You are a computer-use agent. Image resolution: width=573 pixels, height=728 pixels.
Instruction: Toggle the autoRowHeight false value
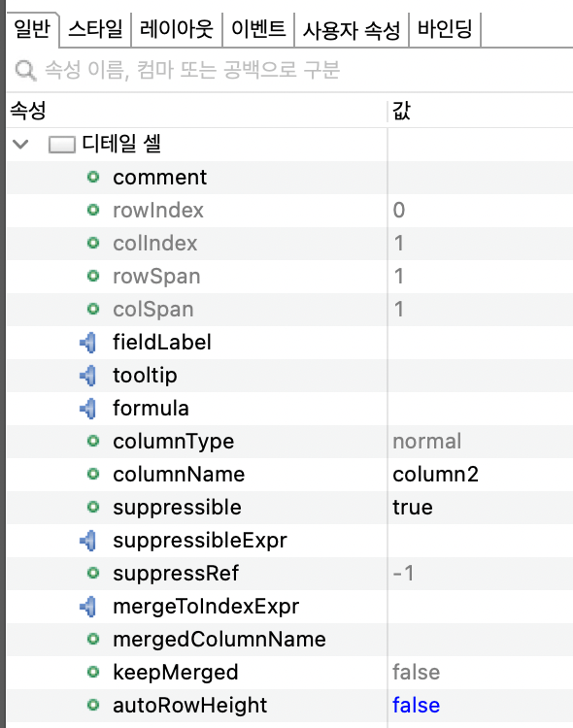pos(481,706)
